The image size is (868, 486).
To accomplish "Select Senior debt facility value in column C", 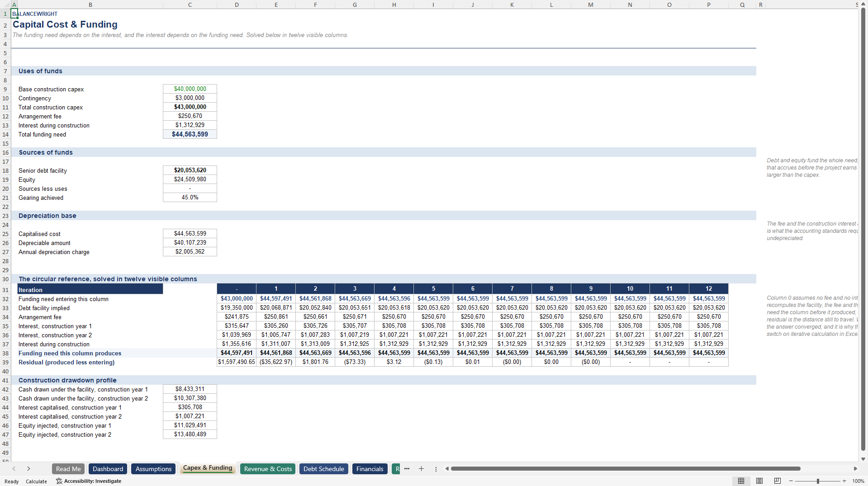I will click(x=190, y=170).
